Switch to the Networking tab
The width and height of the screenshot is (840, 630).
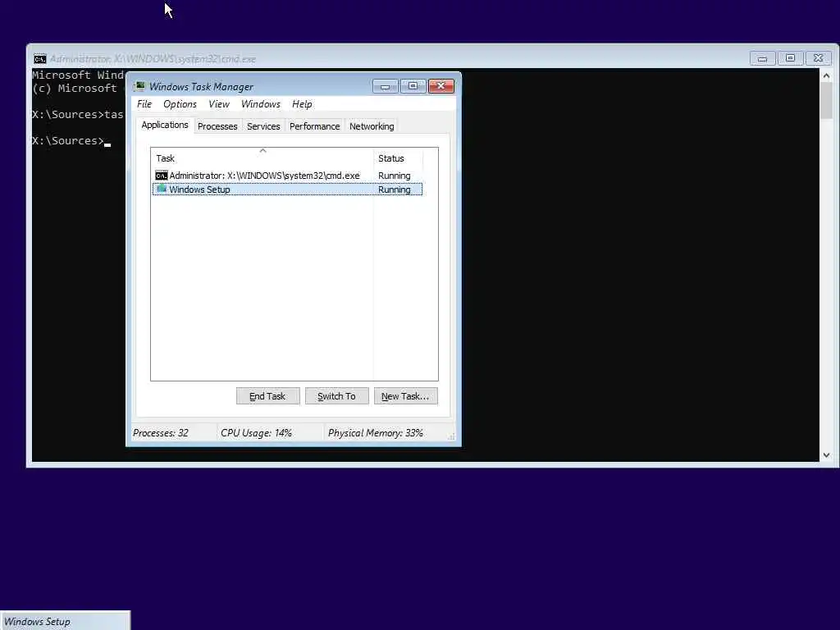(x=372, y=126)
